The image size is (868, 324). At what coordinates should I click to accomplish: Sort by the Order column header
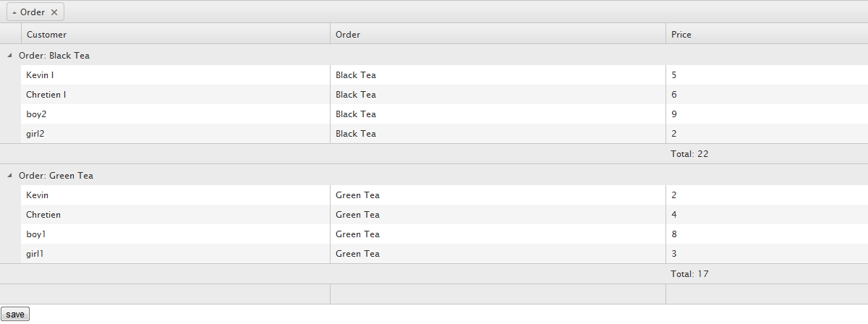pyautogui.click(x=348, y=34)
